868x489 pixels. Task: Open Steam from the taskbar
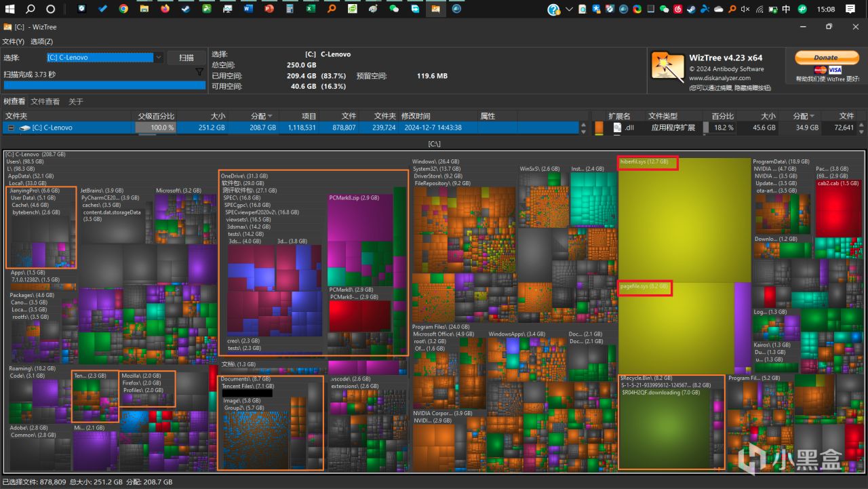pos(186,9)
